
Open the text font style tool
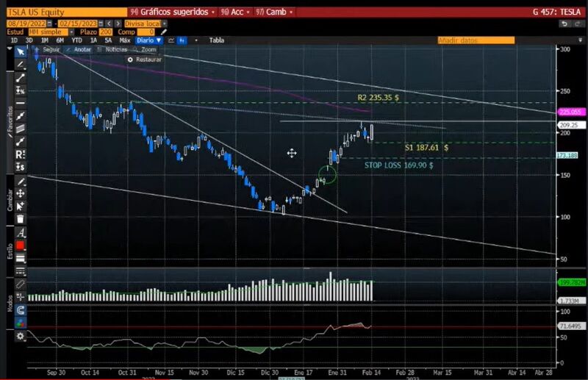(21, 233)
